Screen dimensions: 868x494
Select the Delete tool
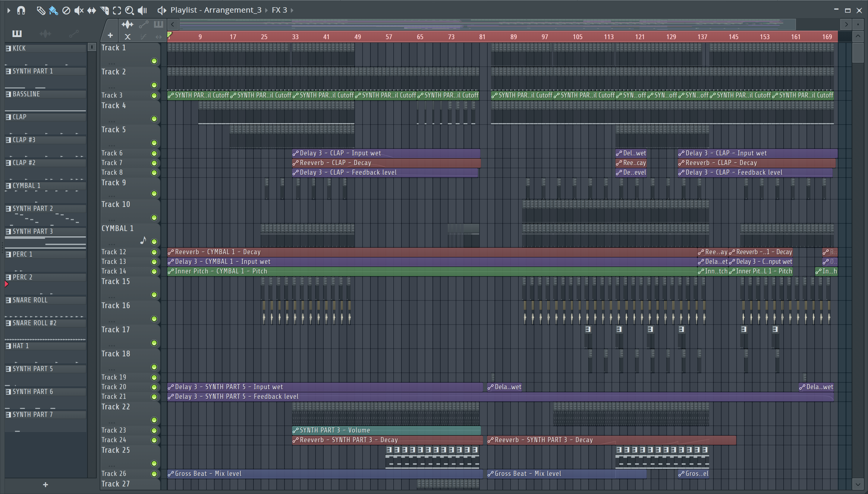click(66, 11)
